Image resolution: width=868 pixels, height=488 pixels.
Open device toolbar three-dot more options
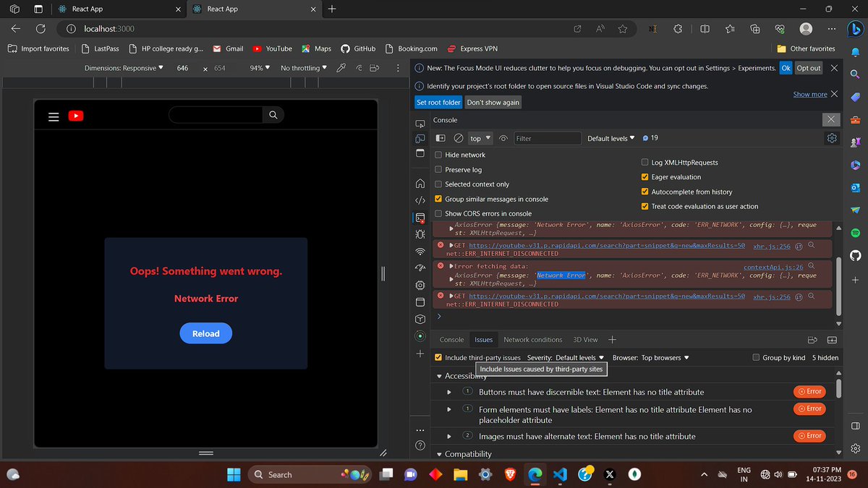398,68
